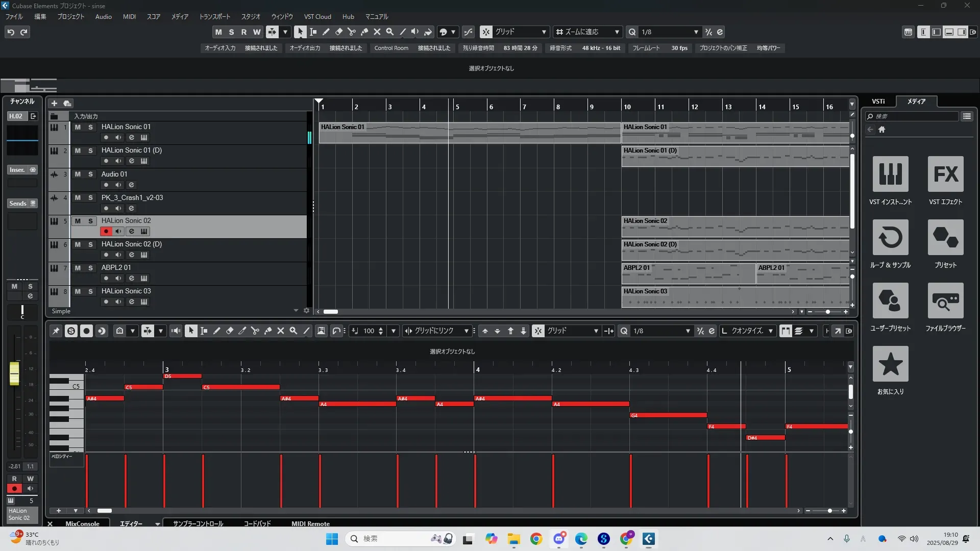
Task: Select the Erase tool in the main toolbar
Action: pyautogui.click(x=339, y=32)
